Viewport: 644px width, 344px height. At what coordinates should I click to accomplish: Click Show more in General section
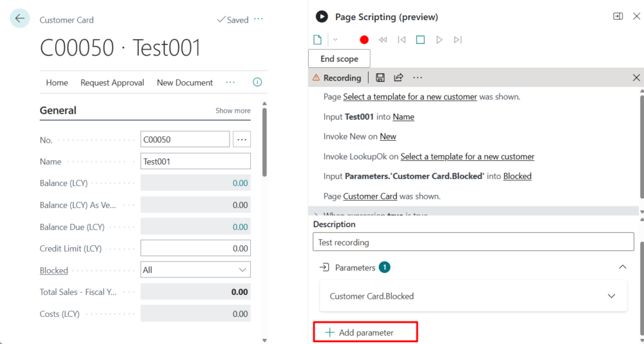[233, 111]
